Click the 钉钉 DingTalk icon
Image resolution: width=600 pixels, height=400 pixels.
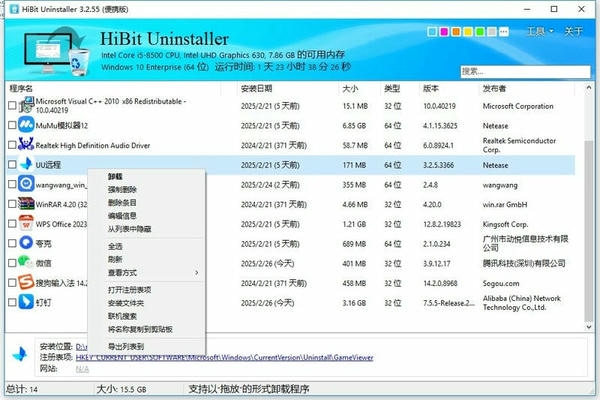pyautogui.click(x=26, y=302)
